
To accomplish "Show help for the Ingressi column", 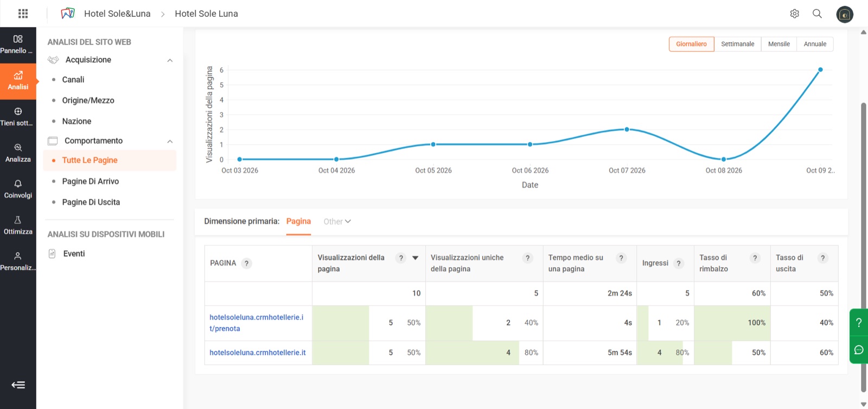I will pyautogui.click(x=678, y=263).
